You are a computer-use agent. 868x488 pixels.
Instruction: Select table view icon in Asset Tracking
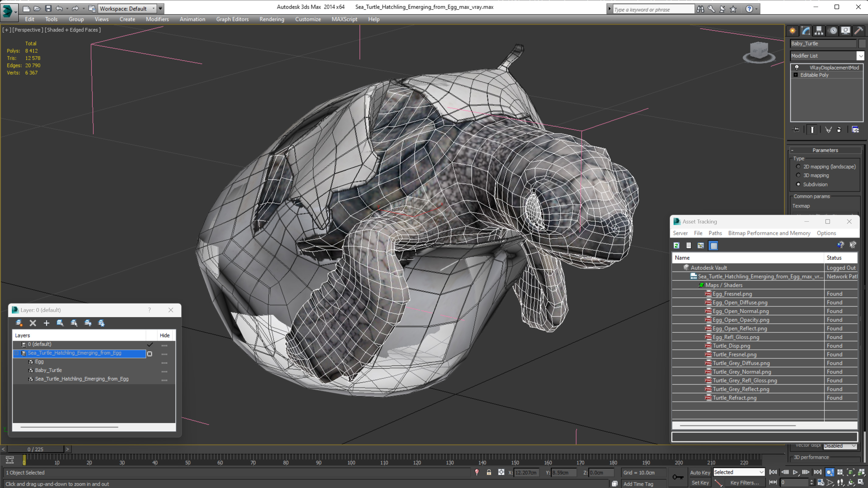(x=713, y=245)
